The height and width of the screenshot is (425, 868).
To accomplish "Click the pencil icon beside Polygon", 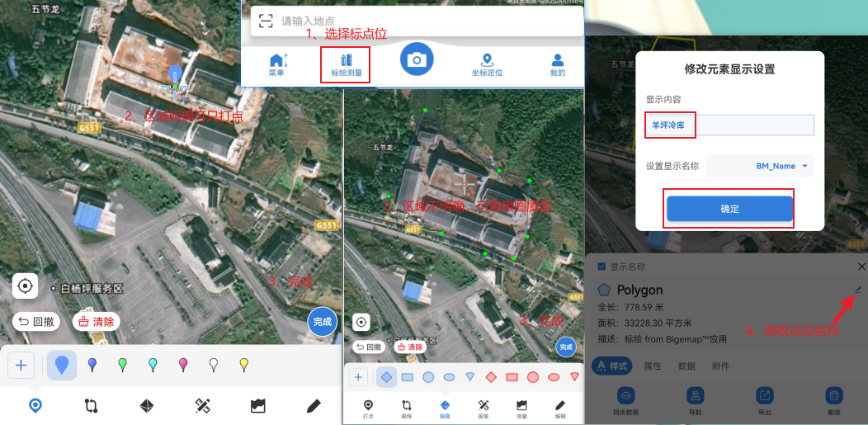I will 858,290.
